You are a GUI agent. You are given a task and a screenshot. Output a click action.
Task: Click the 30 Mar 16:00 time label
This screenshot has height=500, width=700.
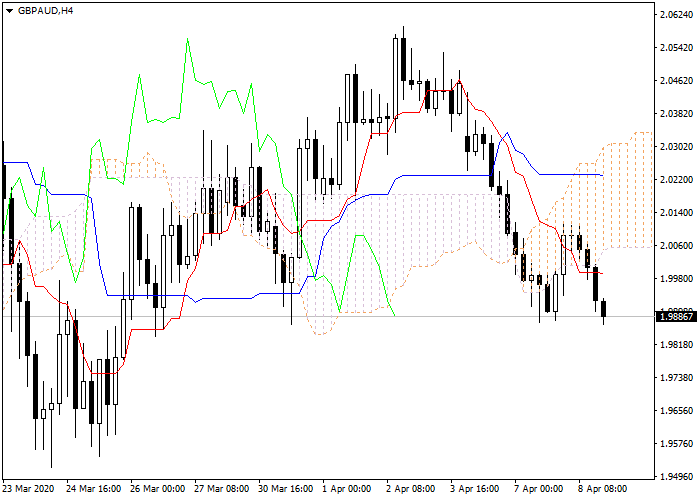tap(286, 489)
